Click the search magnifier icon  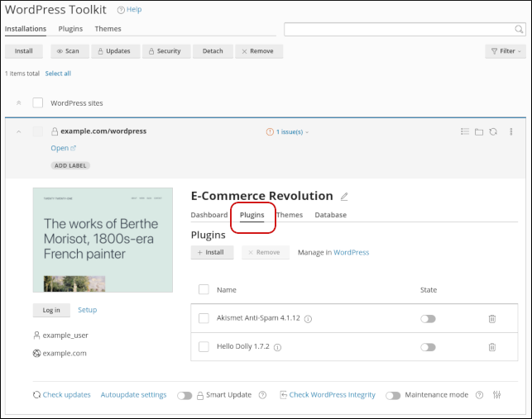519,29
